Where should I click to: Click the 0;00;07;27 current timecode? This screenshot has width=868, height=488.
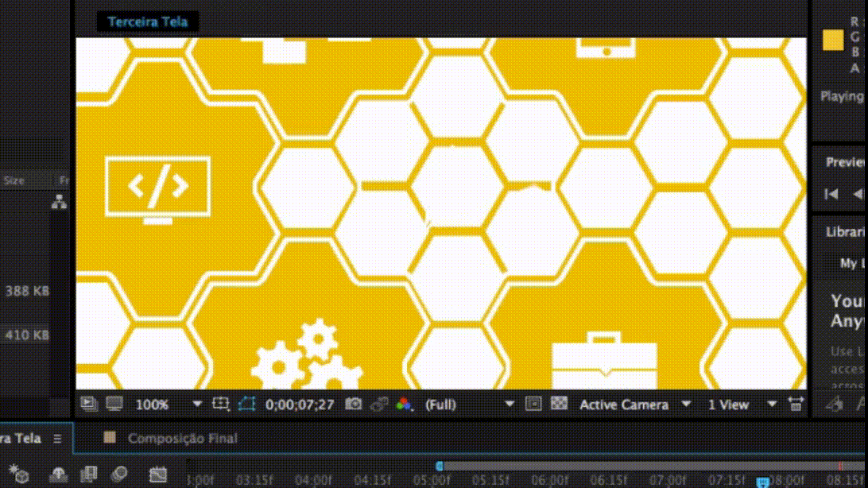(x=300, y=404)
